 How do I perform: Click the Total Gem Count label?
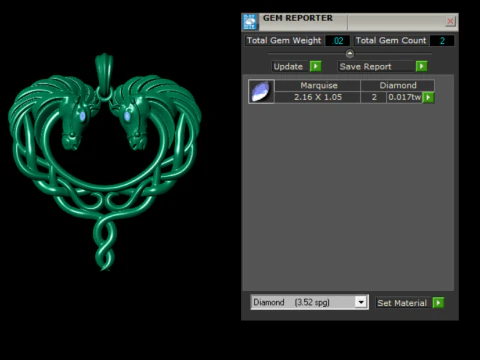(391, 41)
